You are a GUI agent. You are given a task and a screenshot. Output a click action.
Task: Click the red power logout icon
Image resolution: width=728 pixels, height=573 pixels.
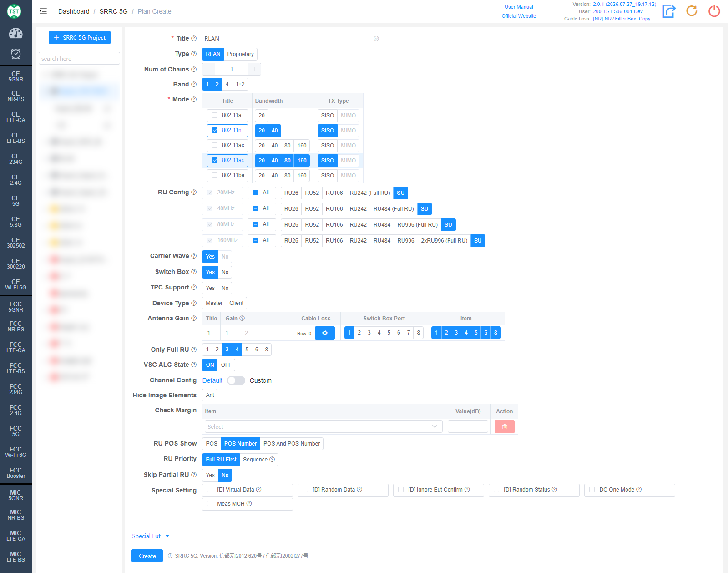[714, 11]
